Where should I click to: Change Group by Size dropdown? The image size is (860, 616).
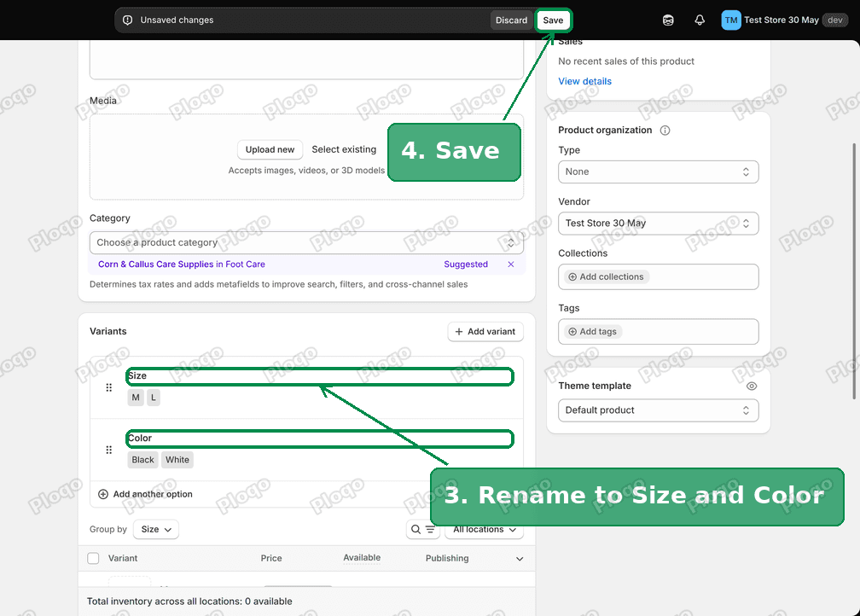tap(156, 529)
